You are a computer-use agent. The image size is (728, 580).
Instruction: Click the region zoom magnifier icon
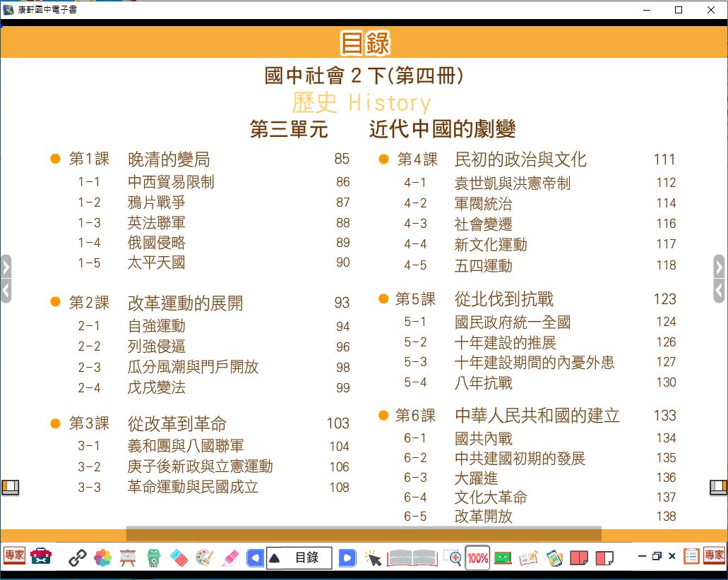(453, 558)
